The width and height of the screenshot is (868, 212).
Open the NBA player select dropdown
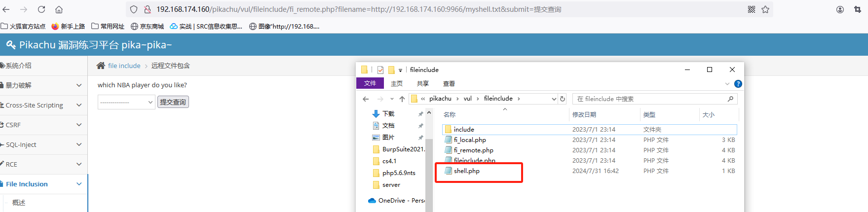(x=126, y=102)
